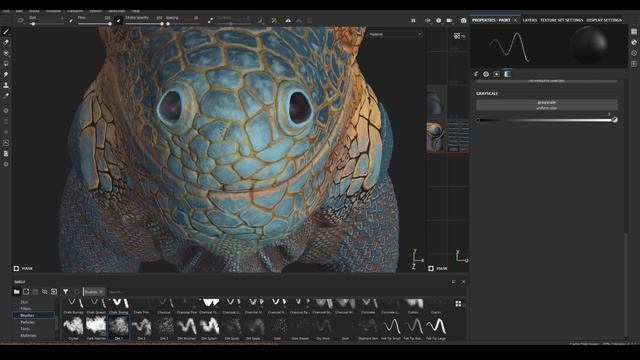This screenshot has height=360, width=640.
Task: Click the shelf folder icon
Action: pos(16,292)
